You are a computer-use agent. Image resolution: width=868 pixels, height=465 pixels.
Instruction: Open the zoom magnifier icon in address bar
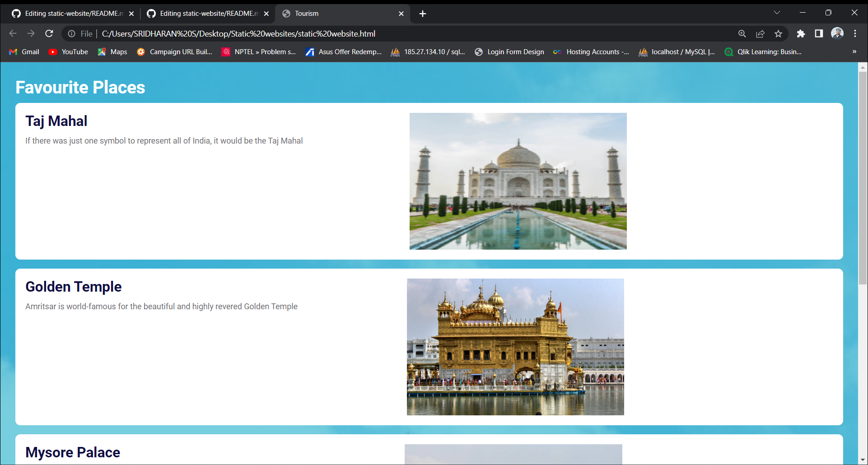742,33
